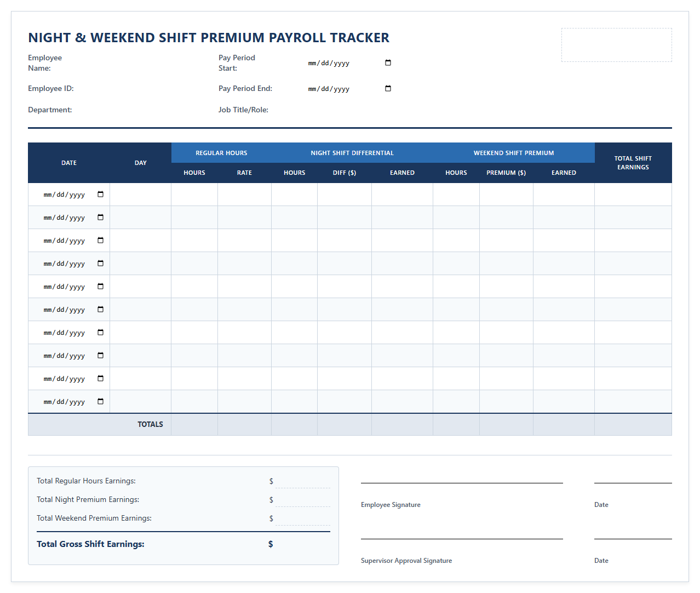Click the Total Gross Shift Earnings label

click(x=90, y=544)
